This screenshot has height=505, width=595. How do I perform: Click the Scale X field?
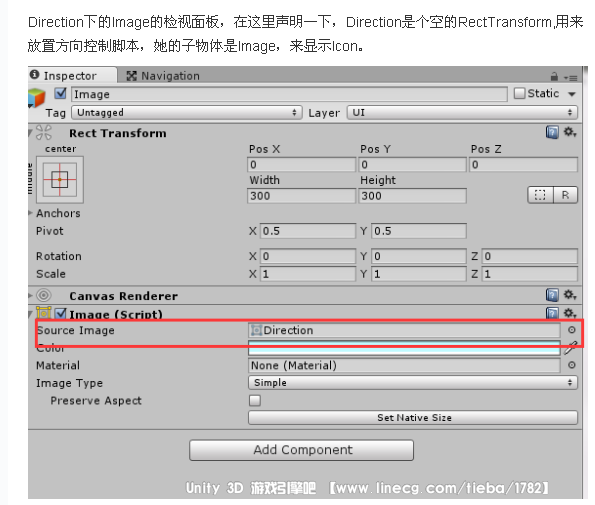coord(308,274)
